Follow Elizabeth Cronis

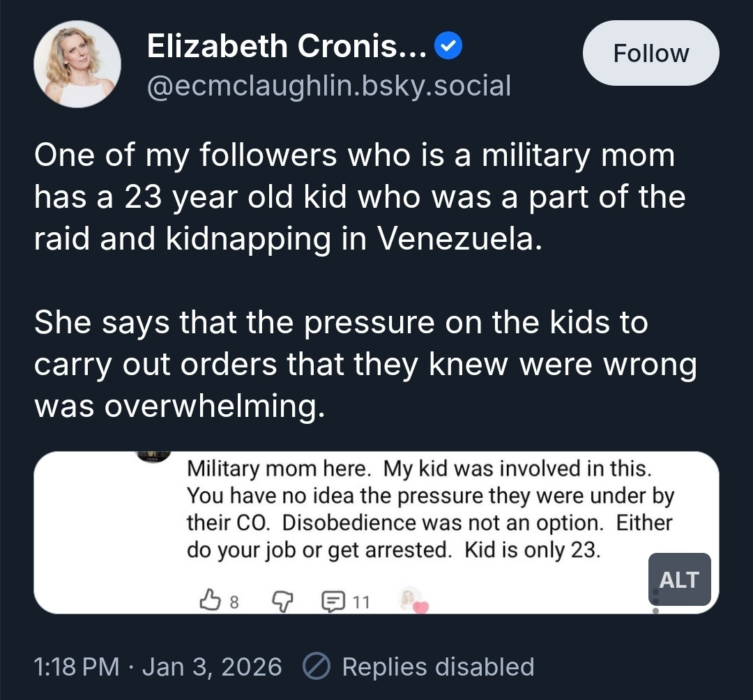coord(651,54)
